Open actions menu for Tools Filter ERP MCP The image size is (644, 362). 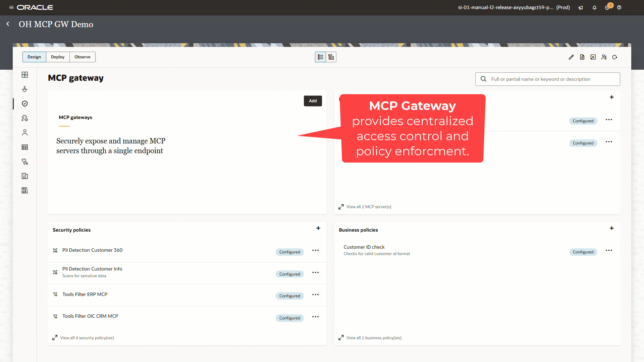315,295
